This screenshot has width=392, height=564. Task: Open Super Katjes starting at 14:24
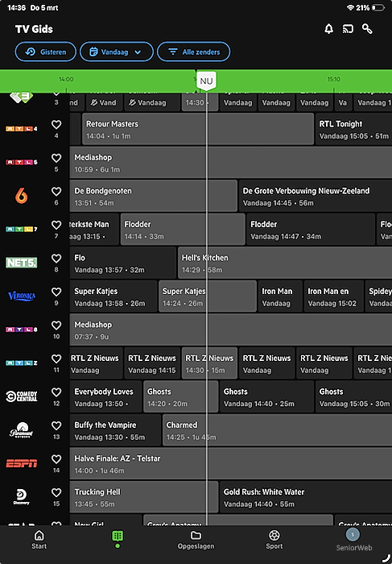(208, 296)
